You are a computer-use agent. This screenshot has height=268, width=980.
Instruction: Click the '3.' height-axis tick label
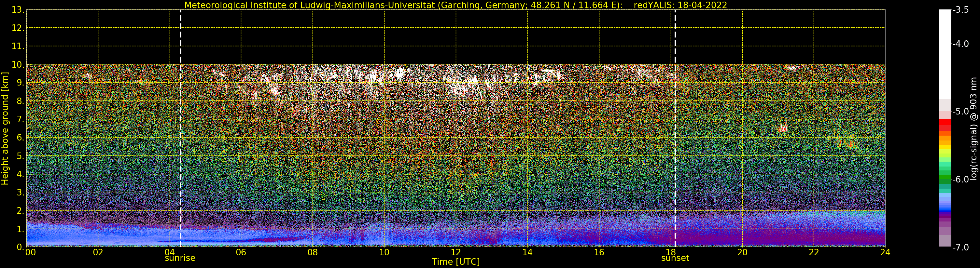point(21,192)
